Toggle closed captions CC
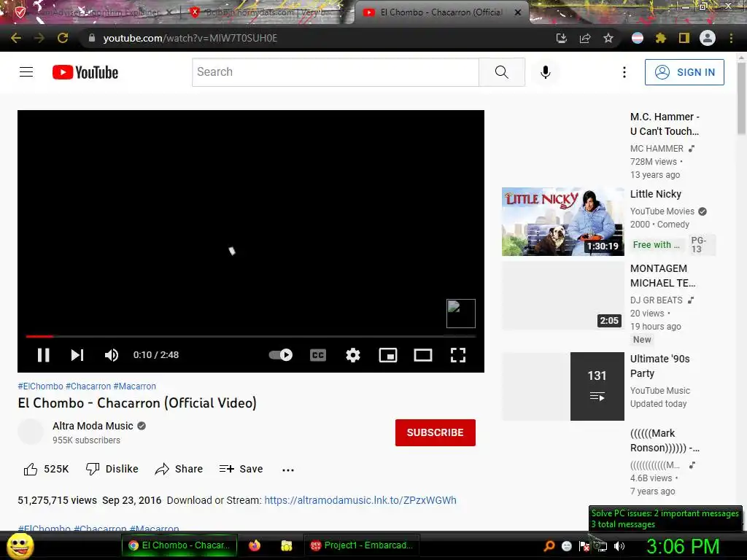747x560 pixels. [318, 355]
